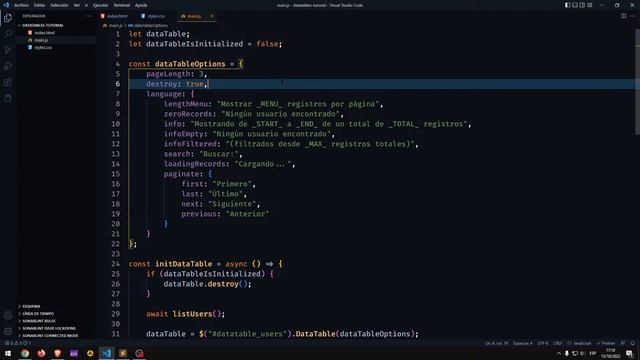Screen dimensions: 640x360
Task: Open the Manage gear icon
Action: (x=8, y=331)
